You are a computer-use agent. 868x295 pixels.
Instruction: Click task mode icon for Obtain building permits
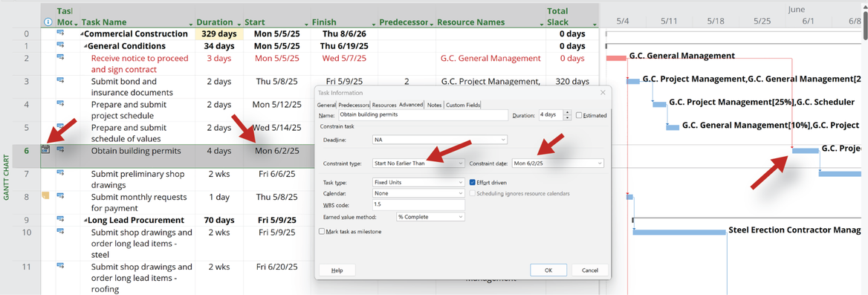click(x=60, y=149)
